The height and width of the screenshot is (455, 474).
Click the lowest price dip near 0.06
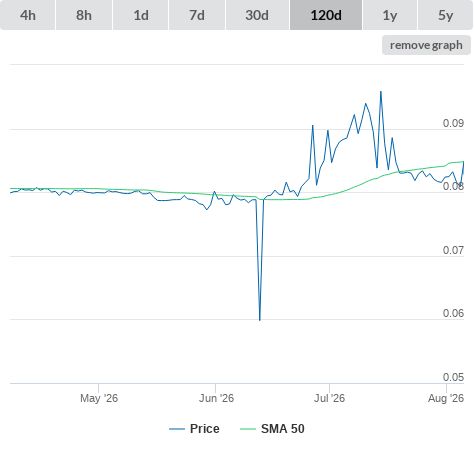tap(260, 320)
